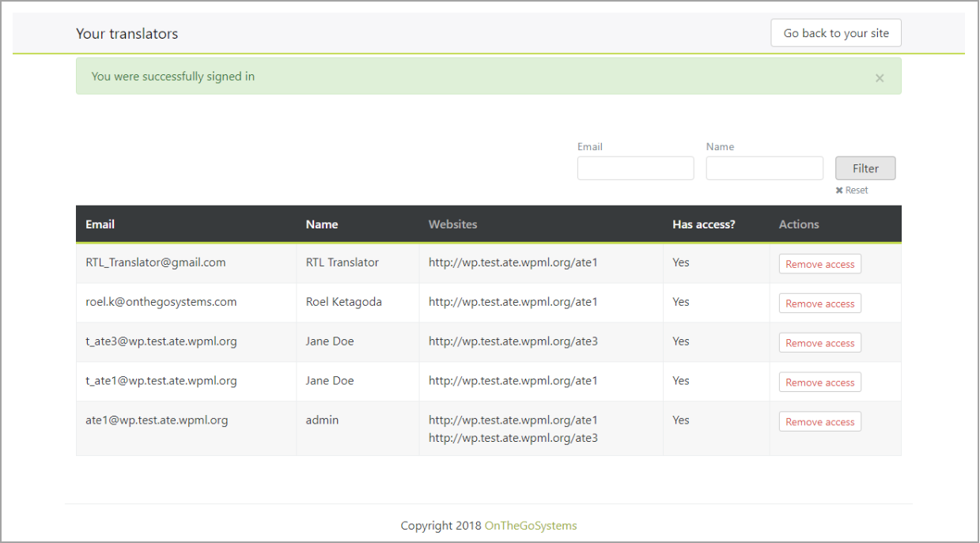Click the Filter button
Image resolution: width=980 pixels, height=543 pixels.
(x=865, y=168)
